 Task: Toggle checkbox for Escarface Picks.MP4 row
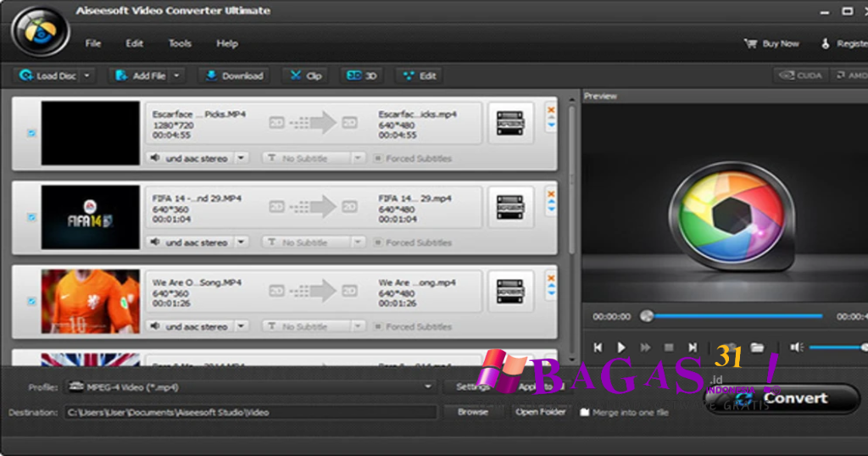31,133
